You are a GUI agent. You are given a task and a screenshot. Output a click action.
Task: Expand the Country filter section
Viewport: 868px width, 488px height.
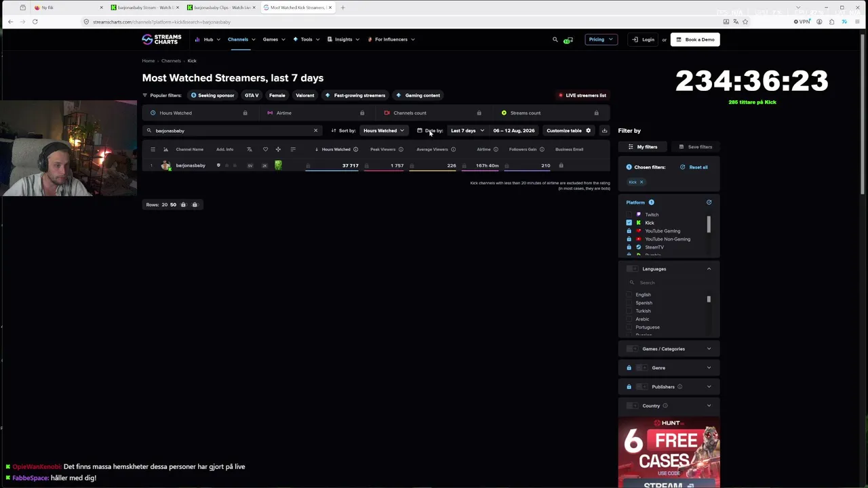pyautogui.click(x=709, y=406)
